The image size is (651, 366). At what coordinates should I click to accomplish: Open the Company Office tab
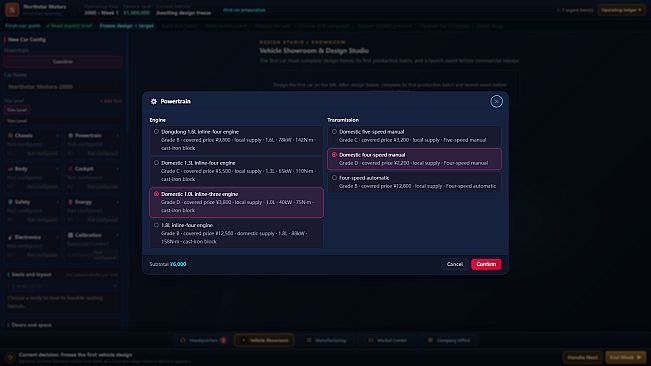click(x=449, y=340)
